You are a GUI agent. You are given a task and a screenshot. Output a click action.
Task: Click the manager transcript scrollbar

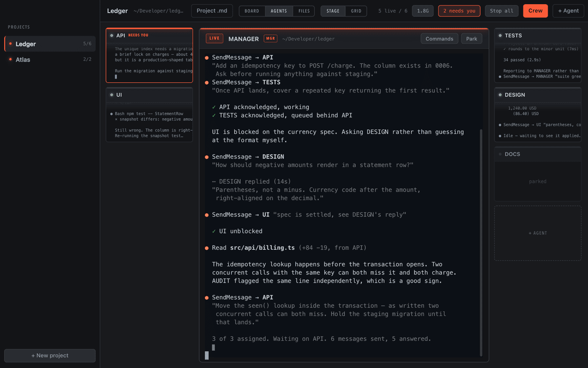pyautogui.click(x=481, y=243)
